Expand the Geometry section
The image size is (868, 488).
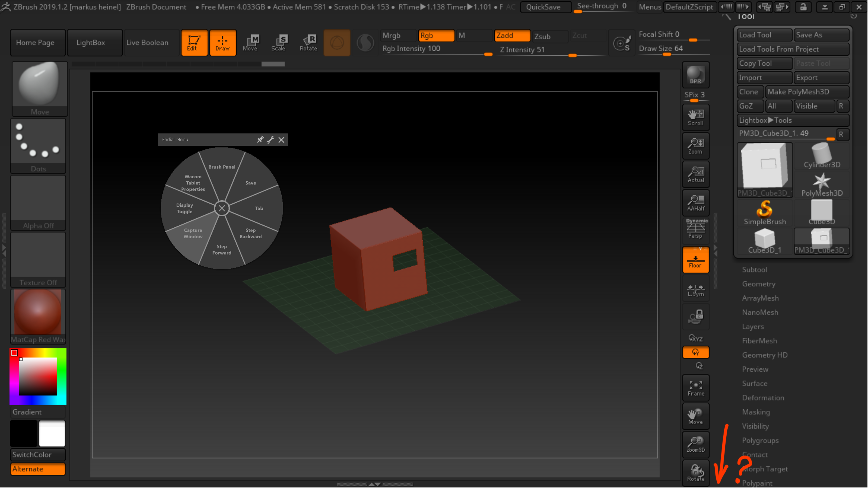758,284
